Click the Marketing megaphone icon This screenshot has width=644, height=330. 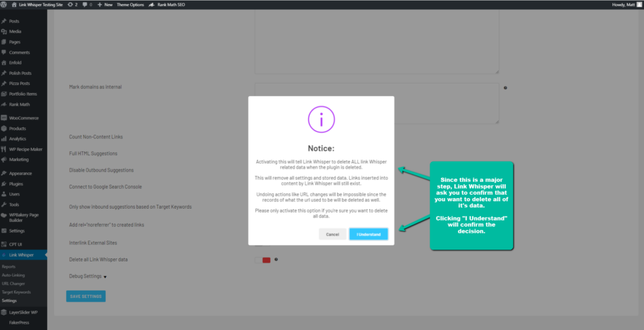[4, 159]
